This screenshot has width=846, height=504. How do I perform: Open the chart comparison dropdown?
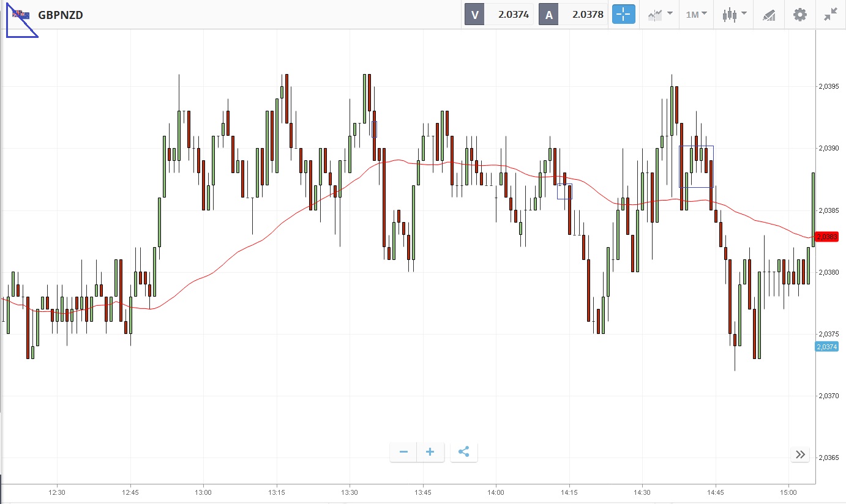tap(661, 15)
